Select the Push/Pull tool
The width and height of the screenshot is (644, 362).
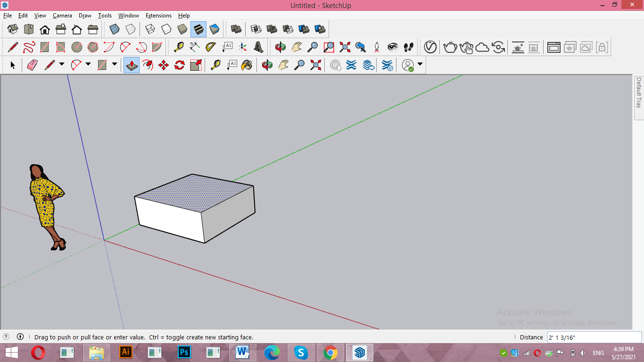tap(132, 65)
